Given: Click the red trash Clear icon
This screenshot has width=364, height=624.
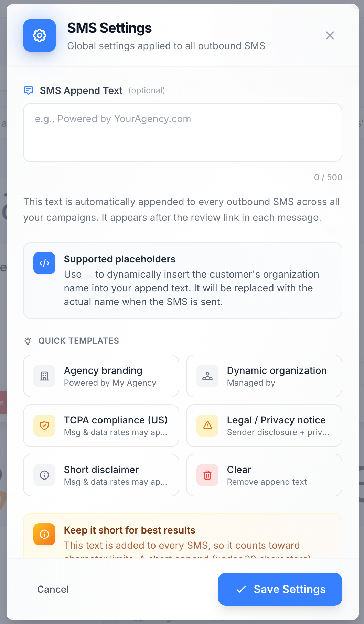Looking at the screenshot, I should (x=207, y=475).
